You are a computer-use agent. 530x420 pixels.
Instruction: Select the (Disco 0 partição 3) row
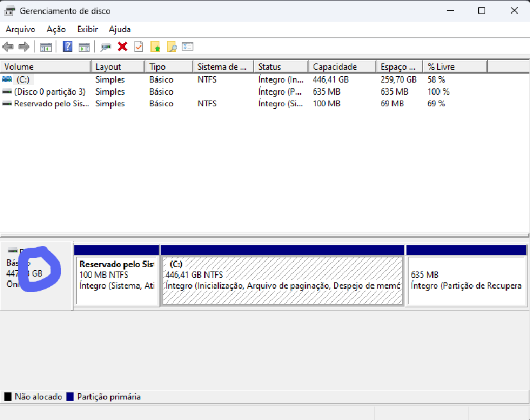pos(243,92)
